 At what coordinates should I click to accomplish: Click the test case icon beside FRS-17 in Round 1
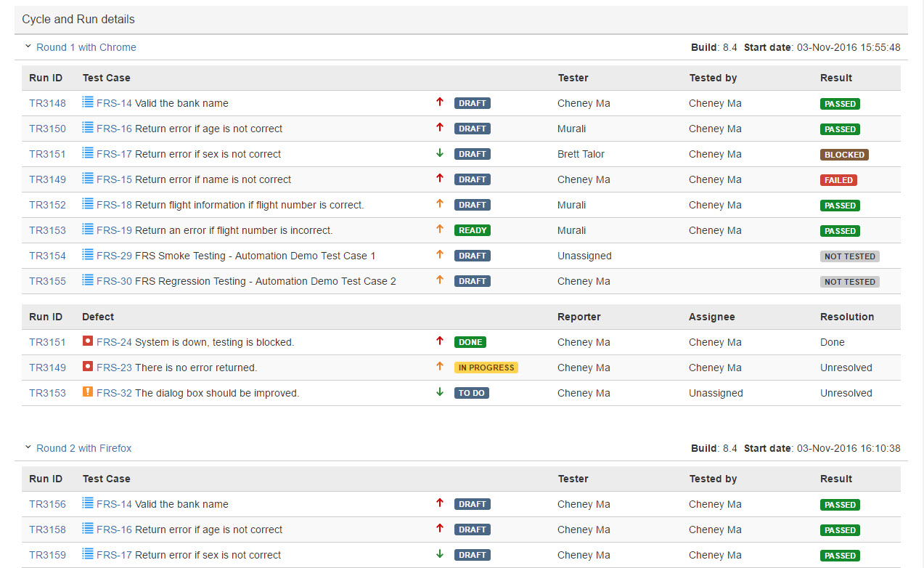pyautogui.click(x=88, y=153)
